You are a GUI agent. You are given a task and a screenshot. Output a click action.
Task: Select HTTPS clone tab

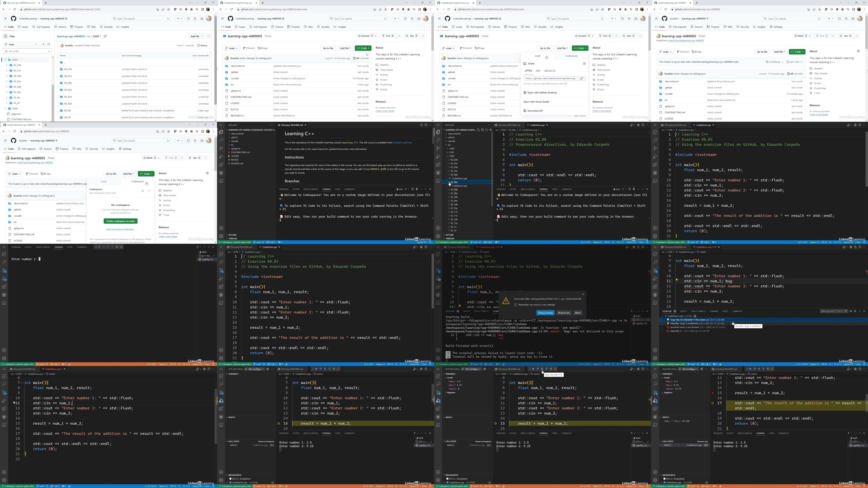(528, 71)
